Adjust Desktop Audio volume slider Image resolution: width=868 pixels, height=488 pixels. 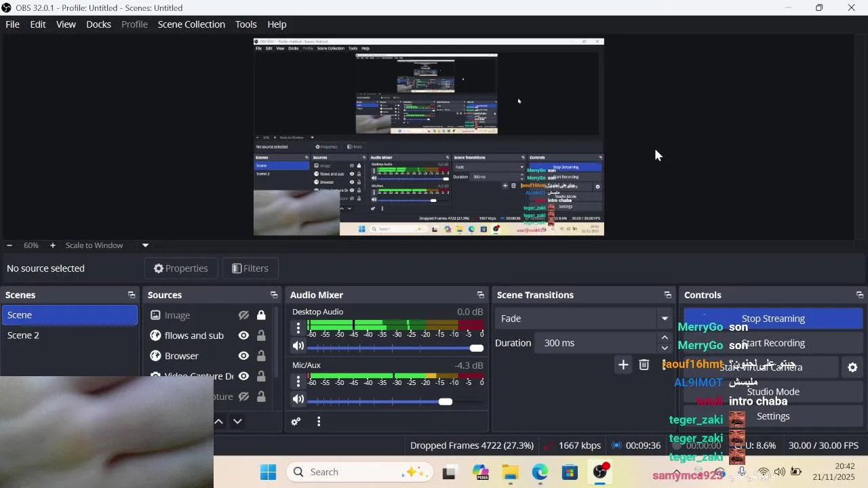395,348
